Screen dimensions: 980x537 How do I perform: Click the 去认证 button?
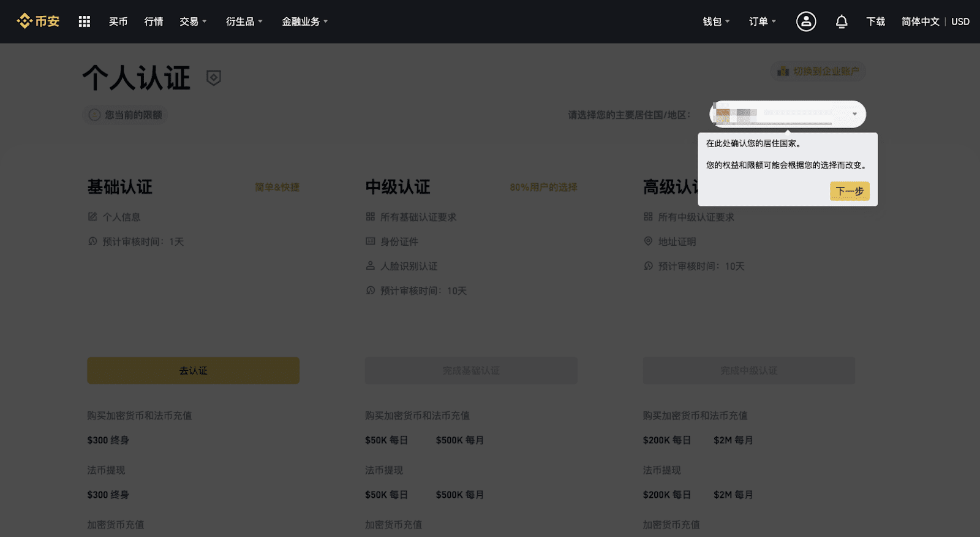click(193, 370)
